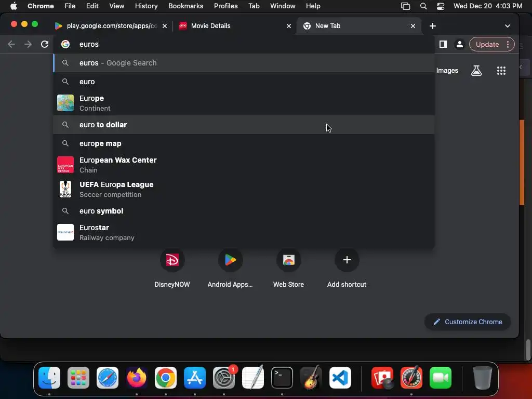532x399 pixels.
Task: Choose the 'europe map' suggestion
Action: click(244, 143)
